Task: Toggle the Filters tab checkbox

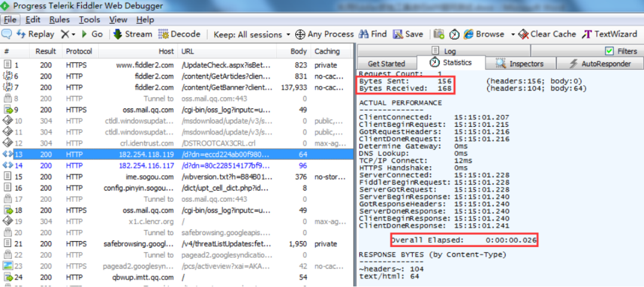Action: point(609,51)
